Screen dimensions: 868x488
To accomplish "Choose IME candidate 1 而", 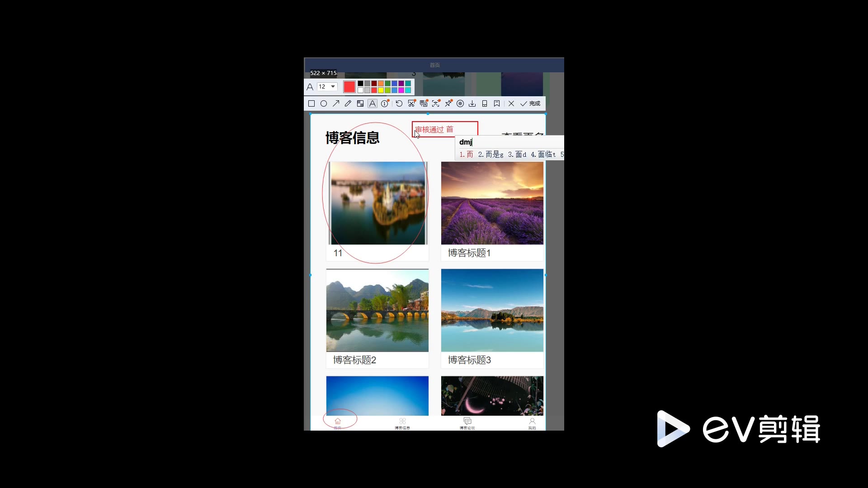I will pyautogui.click(x=466, y=155).
